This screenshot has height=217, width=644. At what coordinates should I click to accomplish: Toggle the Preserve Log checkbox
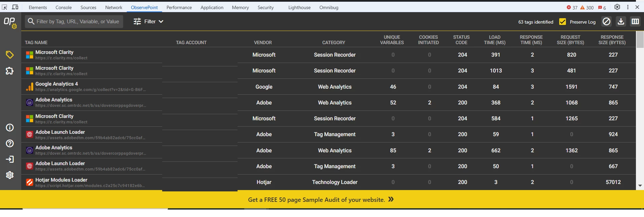point(562,22)
